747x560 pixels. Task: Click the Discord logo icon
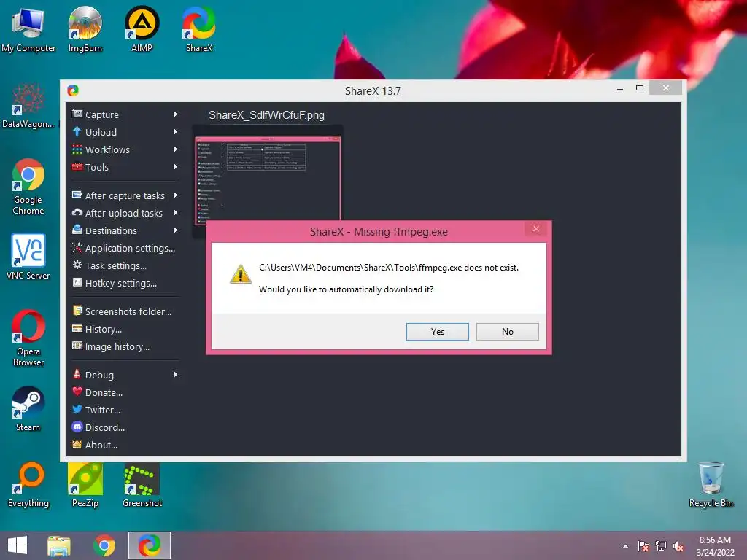pyautogui.click(x=77, y=427)
